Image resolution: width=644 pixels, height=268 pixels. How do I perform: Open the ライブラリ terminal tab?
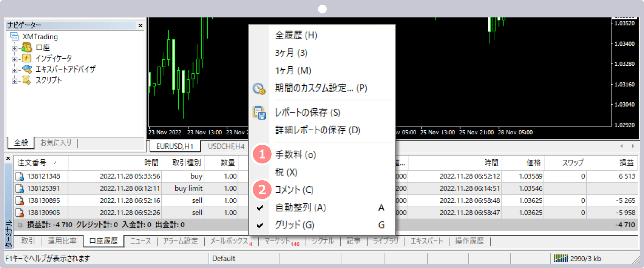(x=385, y=241)
